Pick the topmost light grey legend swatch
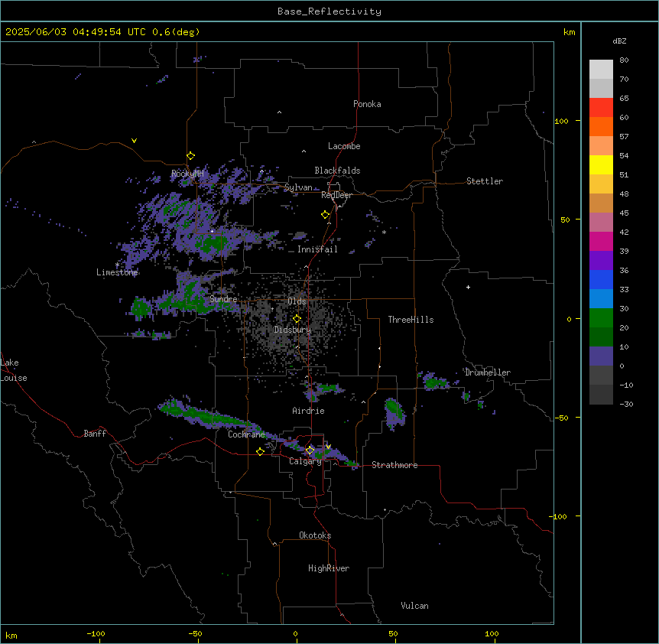 point(601,69)
